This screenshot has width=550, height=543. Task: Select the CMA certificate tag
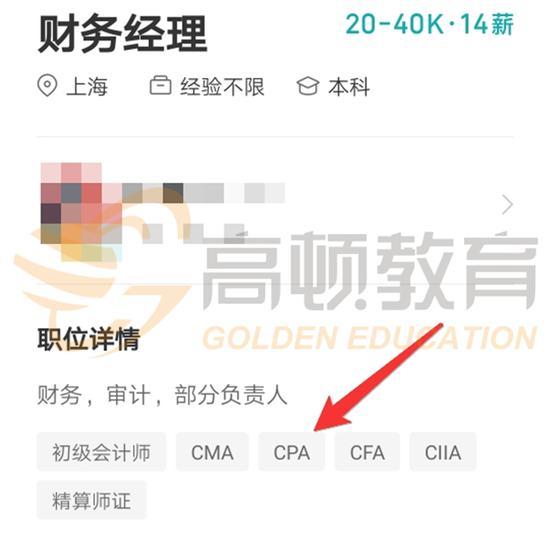coord(212,452)
